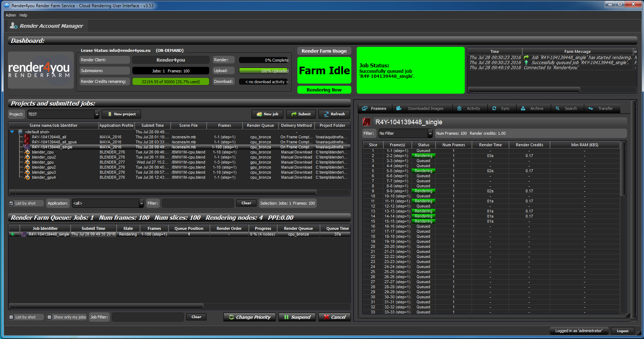This screenshot has height=339, width=644.
Task: Click the Search tab magnifier icon
Action: pyautogui.click(x=558, y=108)
